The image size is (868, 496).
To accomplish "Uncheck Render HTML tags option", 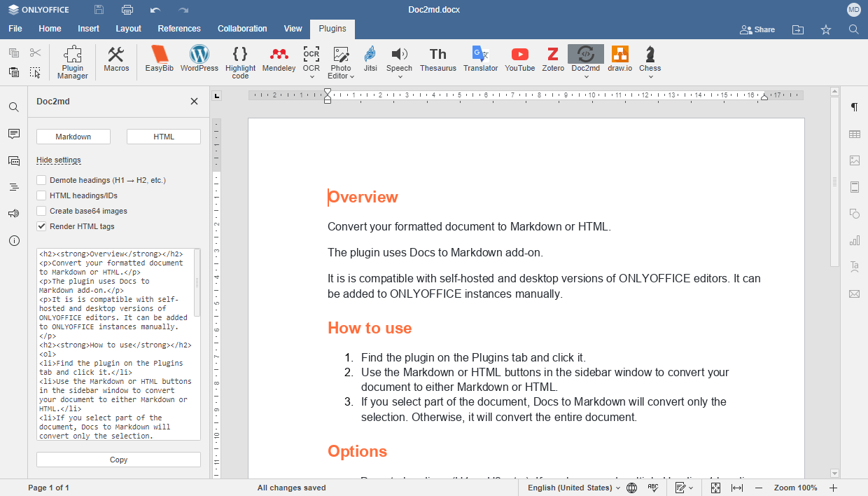I will point(41,226).
